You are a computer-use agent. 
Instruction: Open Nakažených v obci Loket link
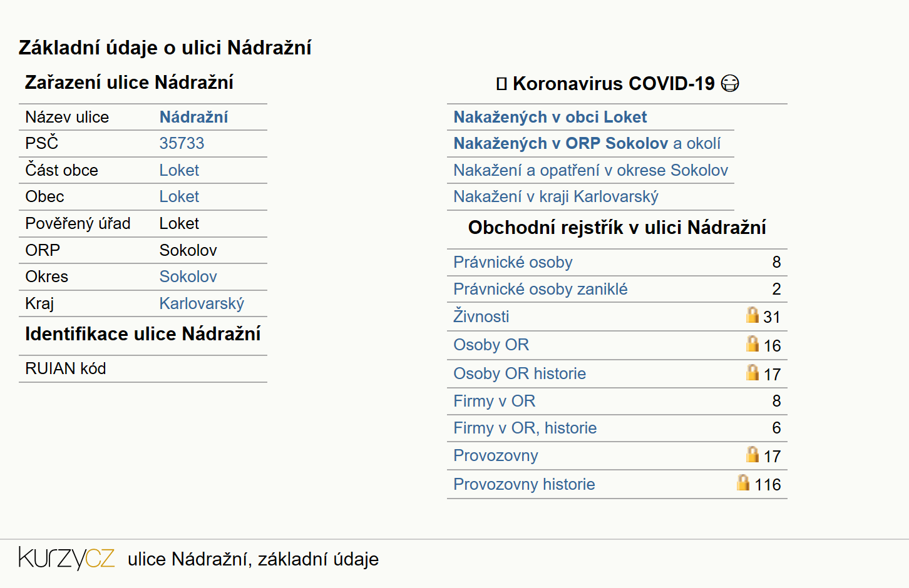[550, 117]
